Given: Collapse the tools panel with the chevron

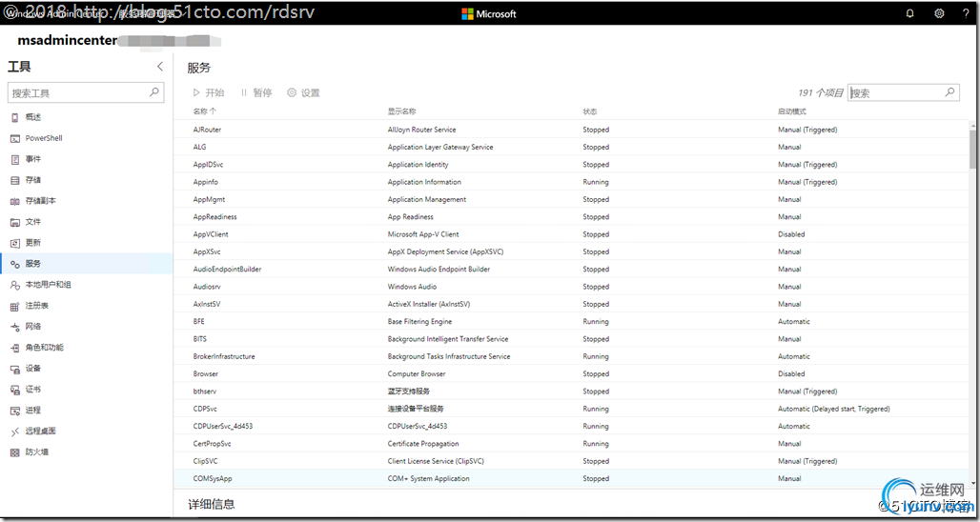Looking at the screenshot, I should [x=160, y=66].
